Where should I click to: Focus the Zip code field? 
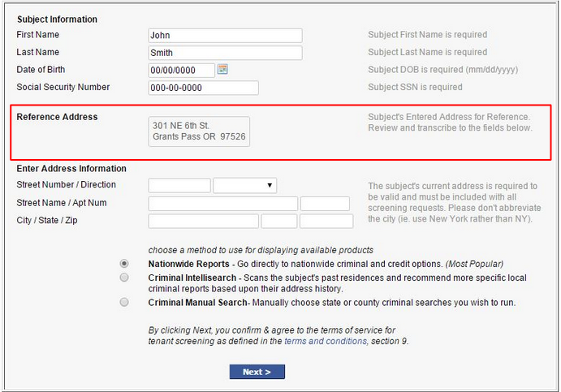[326, 221]
